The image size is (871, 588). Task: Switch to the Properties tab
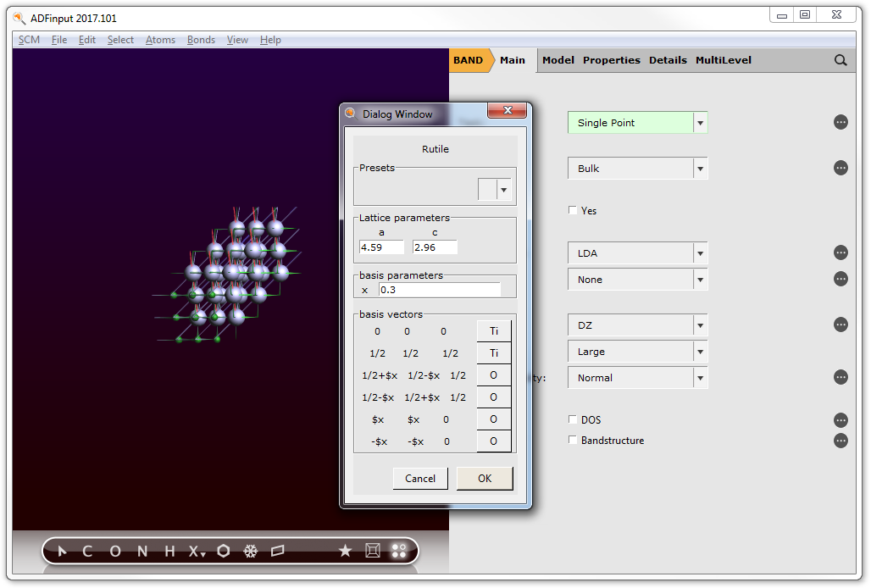coord(611,60)
